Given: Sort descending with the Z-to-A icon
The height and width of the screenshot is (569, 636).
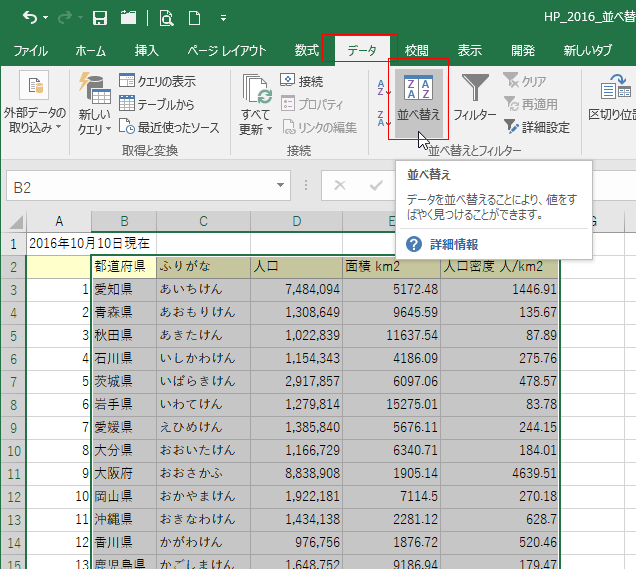Looking at the screenshot, I should [382, 120].
